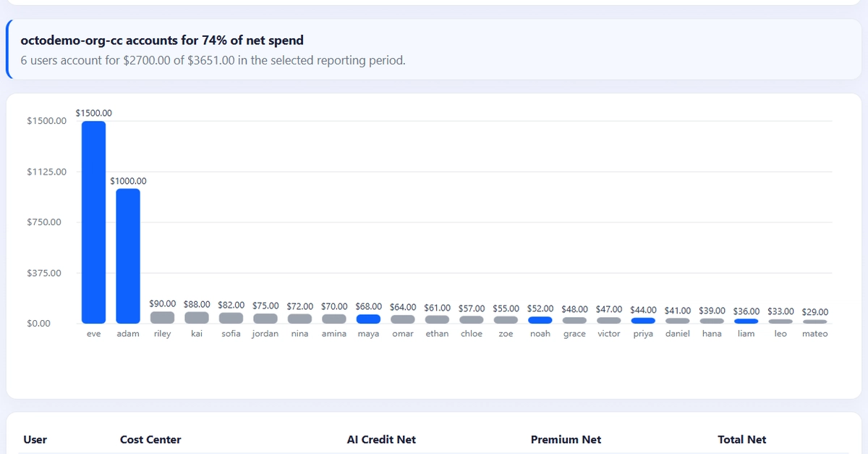
Task: Click the omar bar in chart
Action: pyautogui.click(x=403, y=319)
